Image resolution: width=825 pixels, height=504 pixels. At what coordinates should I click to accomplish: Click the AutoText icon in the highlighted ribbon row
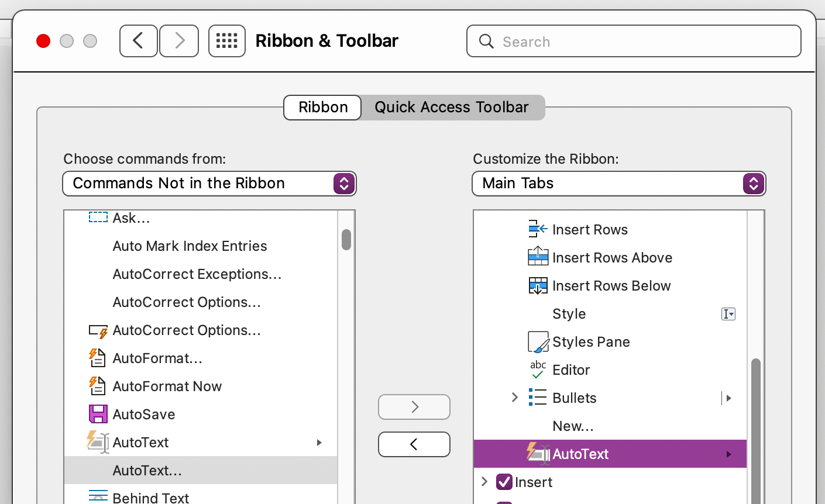(538, 454)
